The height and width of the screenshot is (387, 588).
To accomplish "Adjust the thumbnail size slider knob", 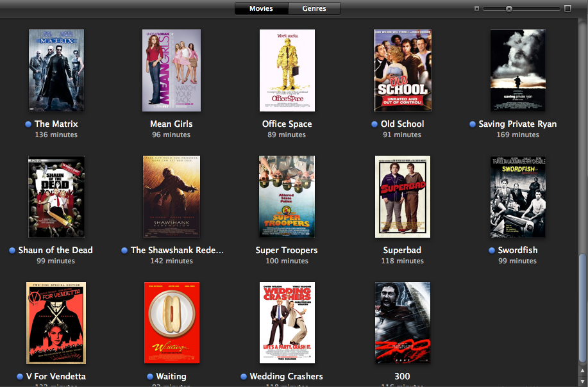I will 509,8.
